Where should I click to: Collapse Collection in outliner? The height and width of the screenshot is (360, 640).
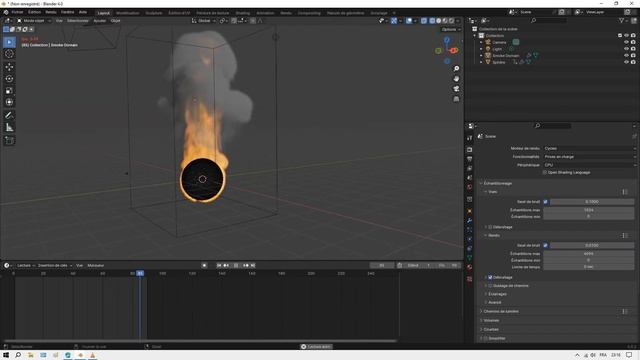475,36
